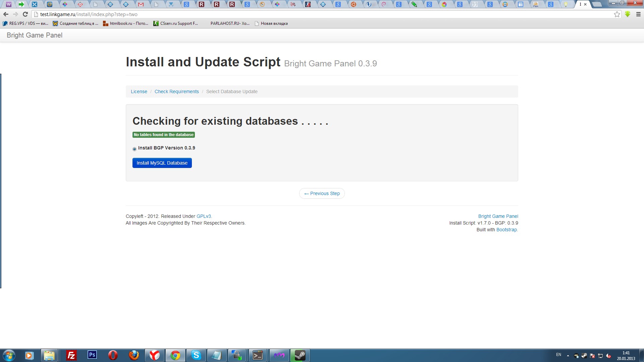
Task: Open the media player taskbar icon
Action: (x=29, y=355)
